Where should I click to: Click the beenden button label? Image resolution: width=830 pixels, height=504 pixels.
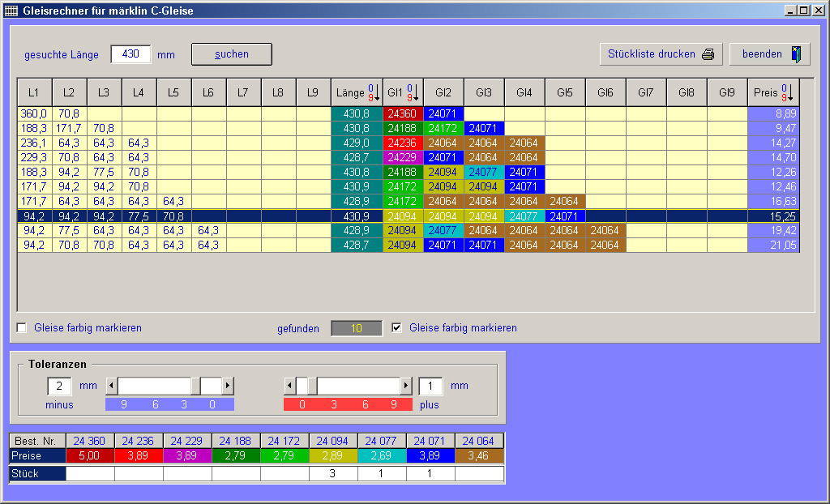coord(762,54)
